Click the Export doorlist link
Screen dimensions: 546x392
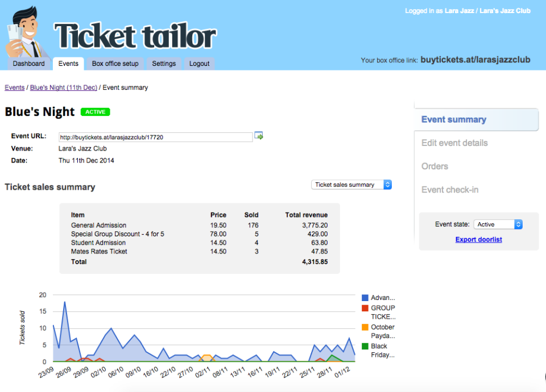[x=478, y=239]
